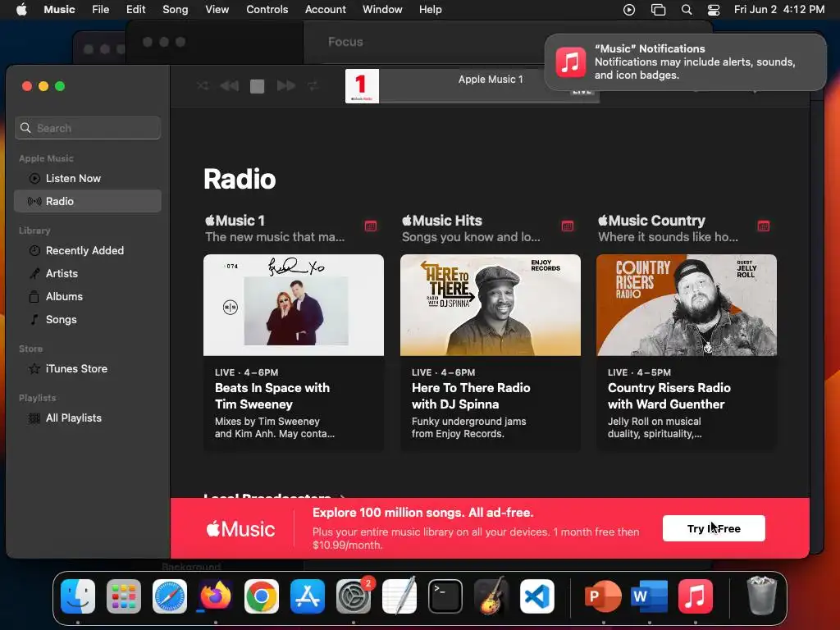Focus the Search field in sidebar
840x630 pixels.
[x=88, y=128]
